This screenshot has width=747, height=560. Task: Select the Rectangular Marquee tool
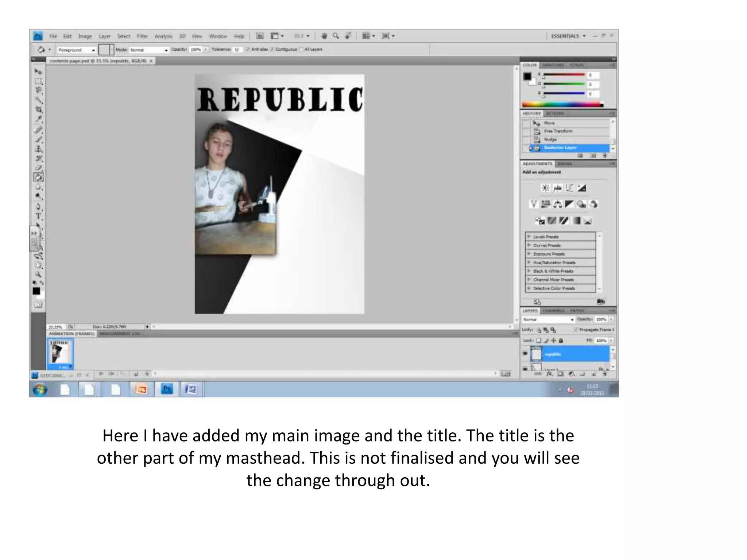coord(38,81)
